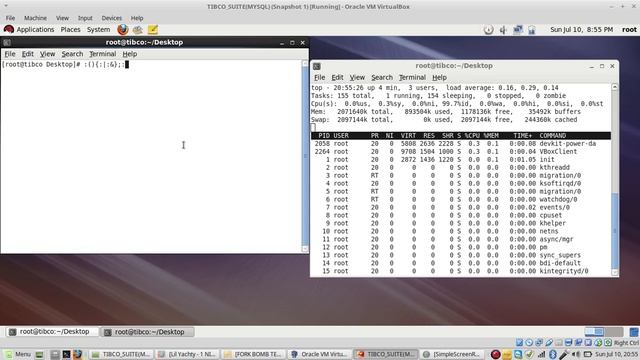
Task: Click the host battery status icon
Action: click(x=588, y=354)
